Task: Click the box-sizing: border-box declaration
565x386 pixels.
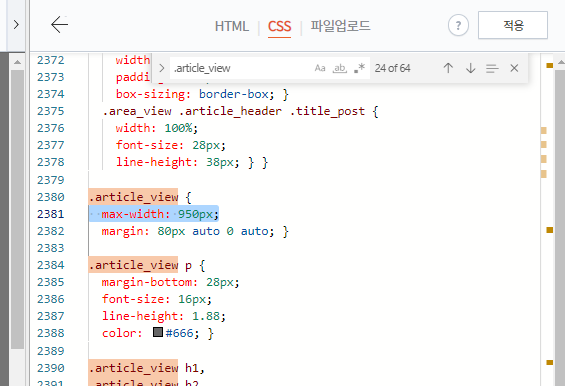Action: 195,94
